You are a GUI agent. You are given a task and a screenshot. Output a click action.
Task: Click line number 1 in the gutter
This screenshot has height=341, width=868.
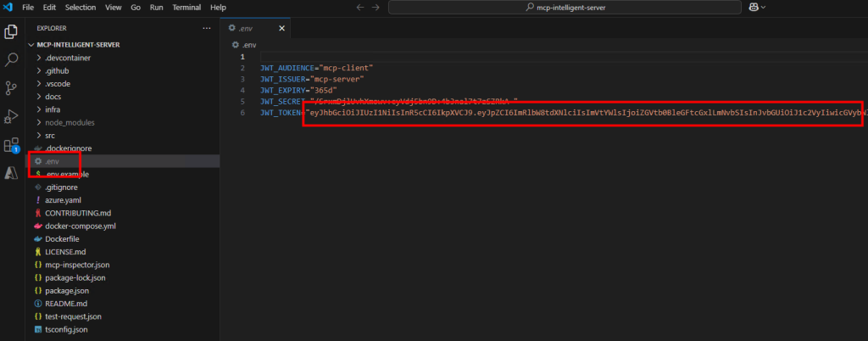(x=242, y=57)
